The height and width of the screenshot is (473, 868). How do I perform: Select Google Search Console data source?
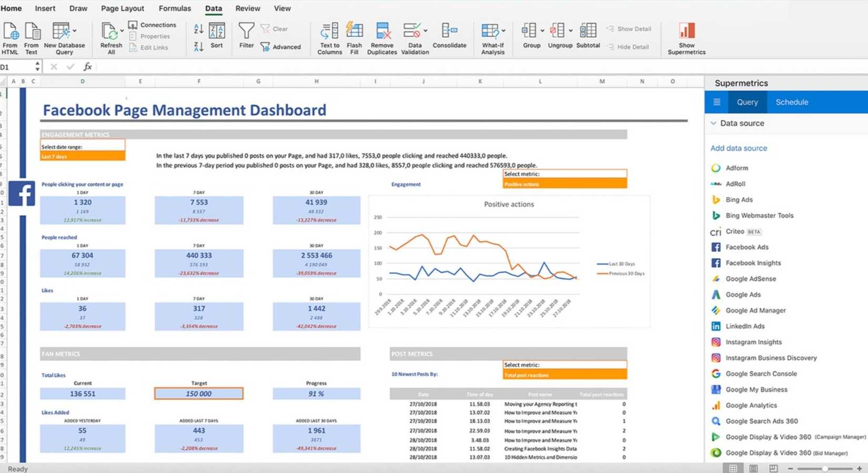(x=753, y=374)
